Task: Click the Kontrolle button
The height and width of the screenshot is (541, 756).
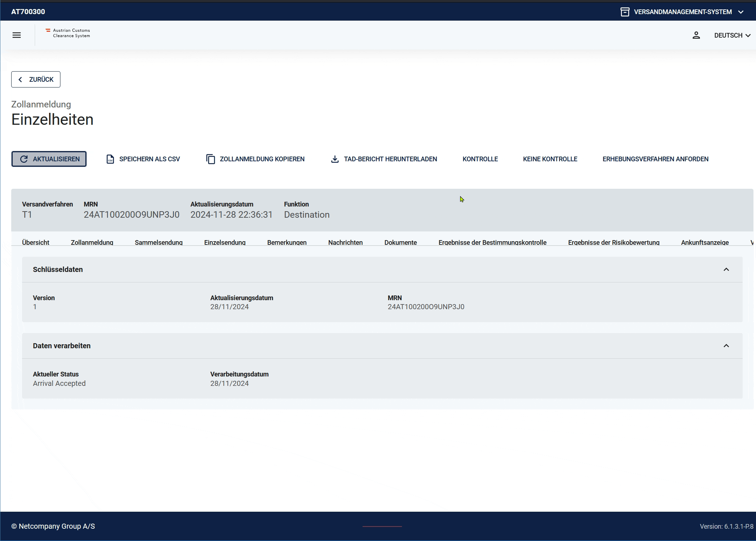Action: [x=480, y=159]
